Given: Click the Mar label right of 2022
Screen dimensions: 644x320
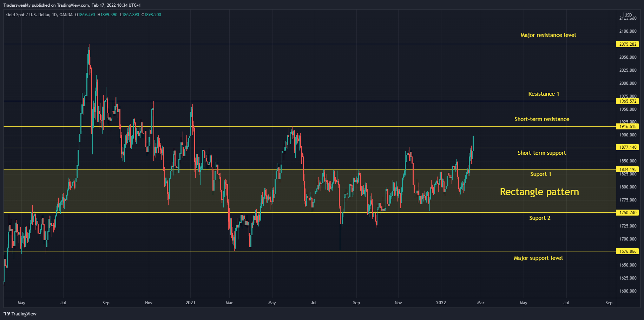Looking at the screenshot, I should (x=481, y=303).
